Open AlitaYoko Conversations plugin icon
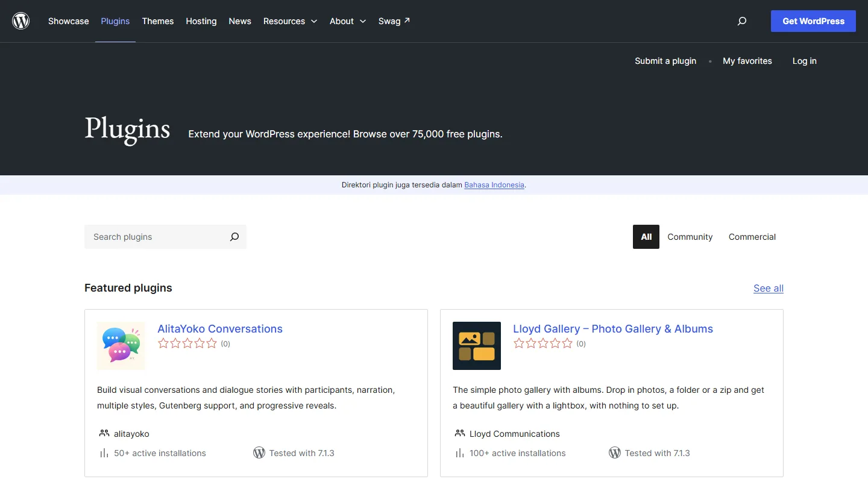The image size is (868, 482). (121, 346)
